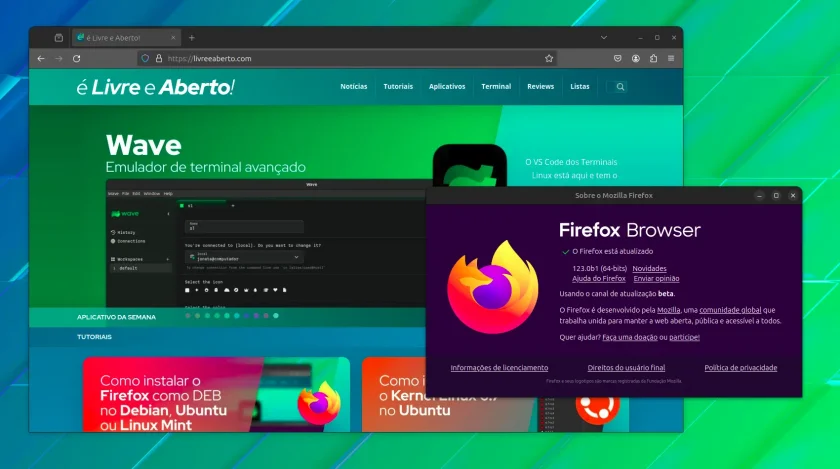
Task: Open the Tutoriais menu item
Action: [398, 86]
